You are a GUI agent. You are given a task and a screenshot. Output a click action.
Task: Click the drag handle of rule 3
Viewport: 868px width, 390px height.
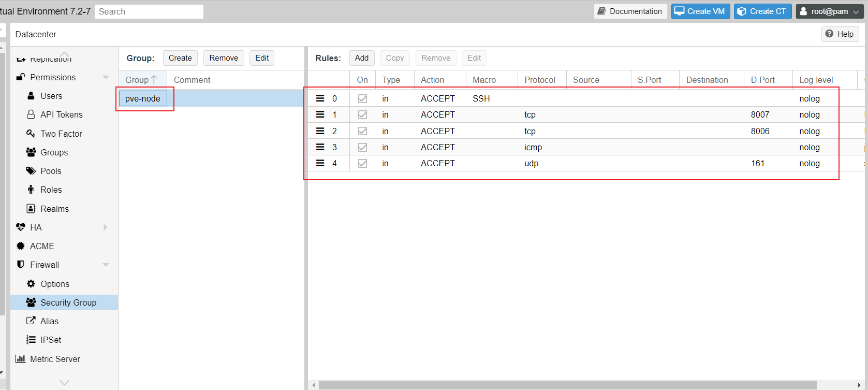pos(320,147)
